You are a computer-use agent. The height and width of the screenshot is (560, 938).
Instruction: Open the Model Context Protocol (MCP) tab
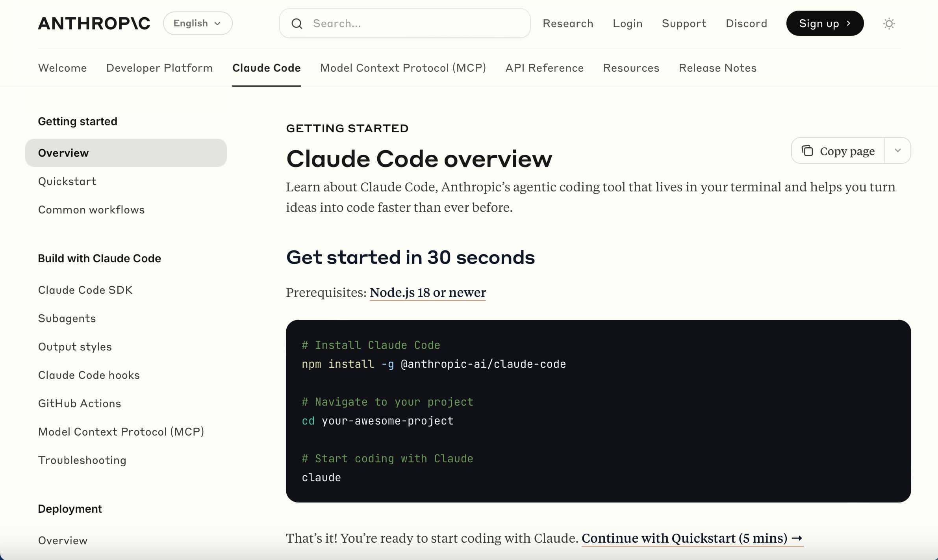coord(403,68)
